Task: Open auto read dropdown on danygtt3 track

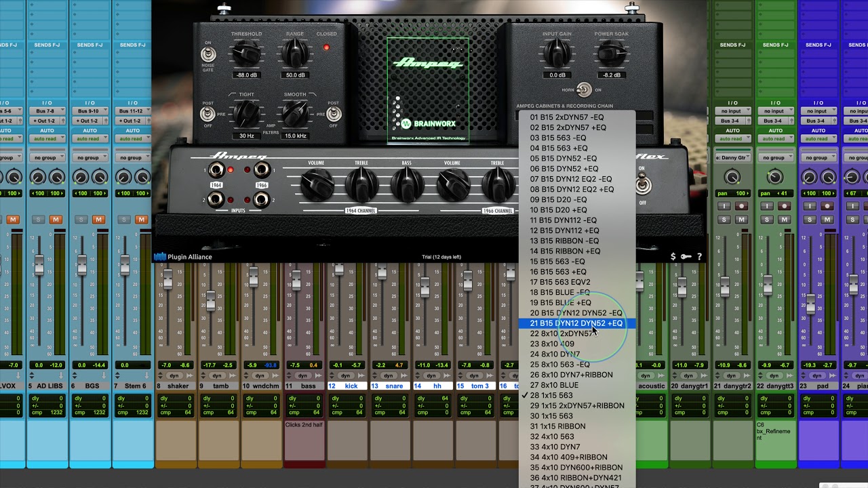Action: tap(774, 139)
